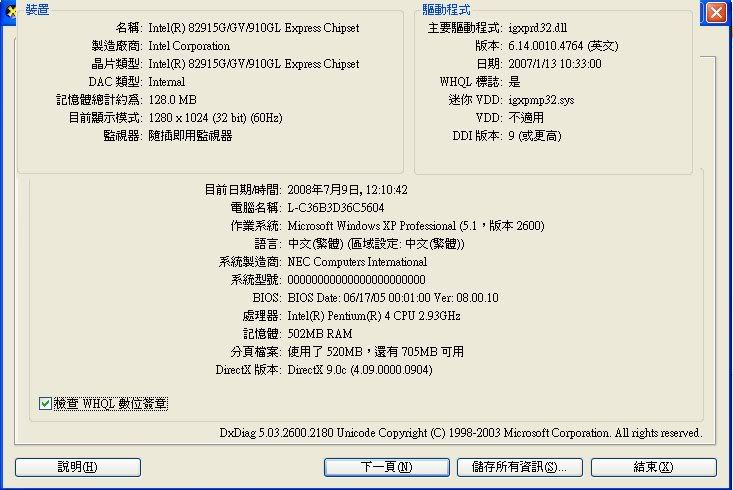Image resolution: width=733 pixels, height=490 pixels.
Task: Click display mode 1280 x 1024 (32 bit) (60Hz)
Action: coord(216,118)
